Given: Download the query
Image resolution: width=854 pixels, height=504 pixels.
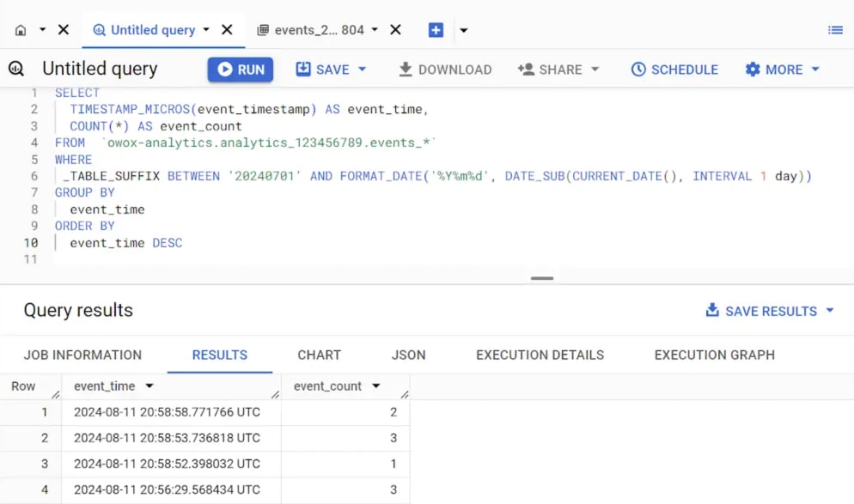Looking at the screenshot, I should tap(445, 70).
